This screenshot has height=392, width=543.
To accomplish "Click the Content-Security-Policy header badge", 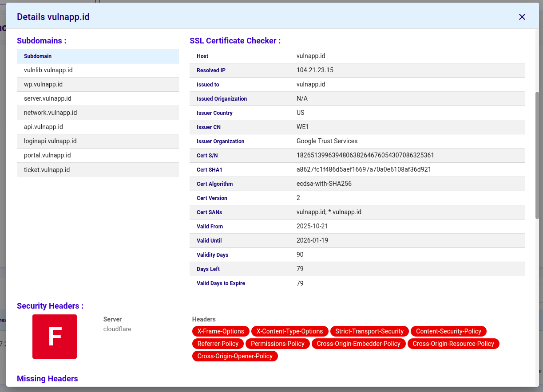I will click(x=448, y=331).
